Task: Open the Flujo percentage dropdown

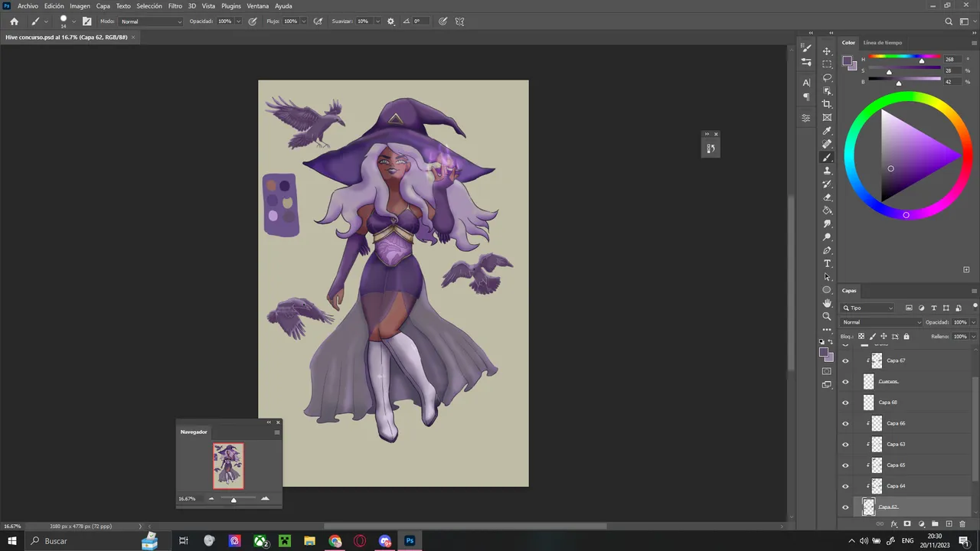Action: pos(304,21)
